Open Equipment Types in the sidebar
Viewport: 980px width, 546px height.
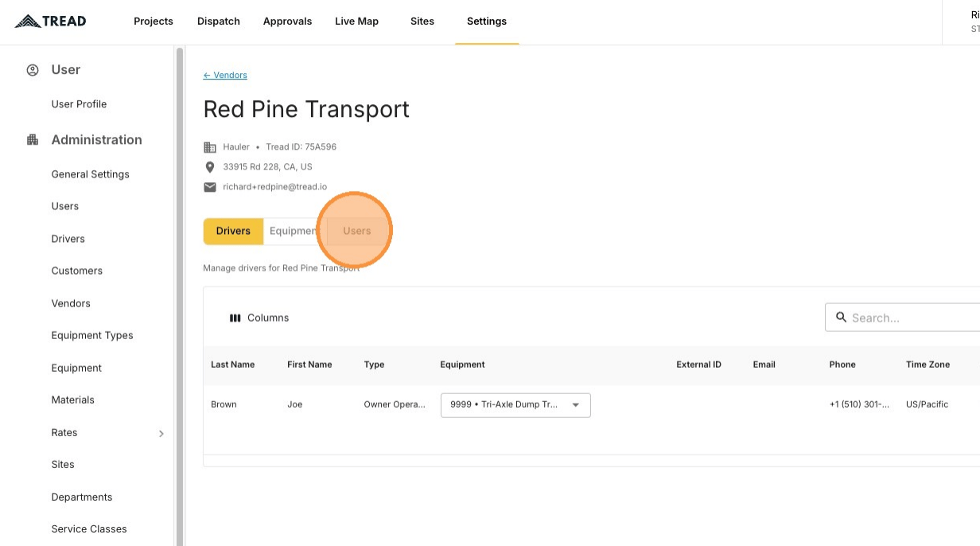pyautogui.click(x=92, y=335)
